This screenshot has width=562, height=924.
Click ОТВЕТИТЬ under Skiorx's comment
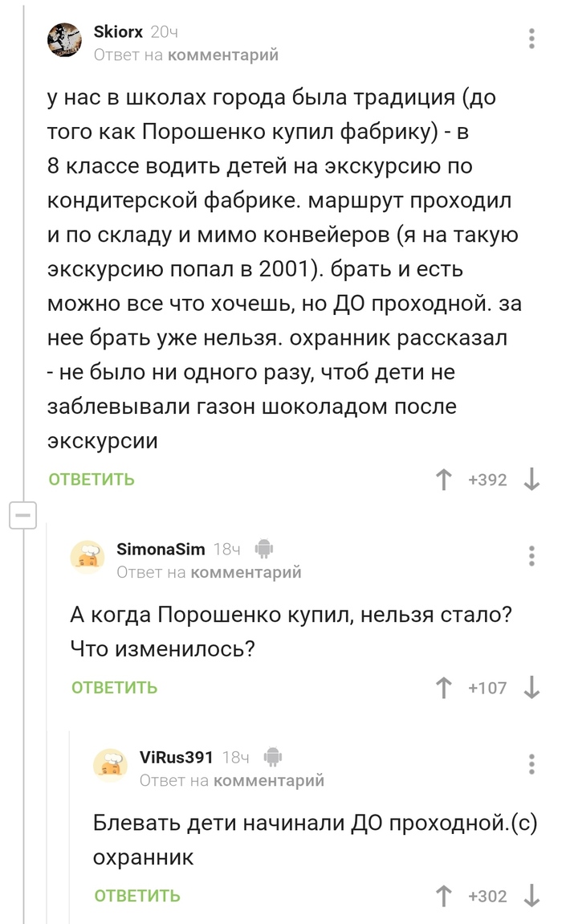point(91,479)
